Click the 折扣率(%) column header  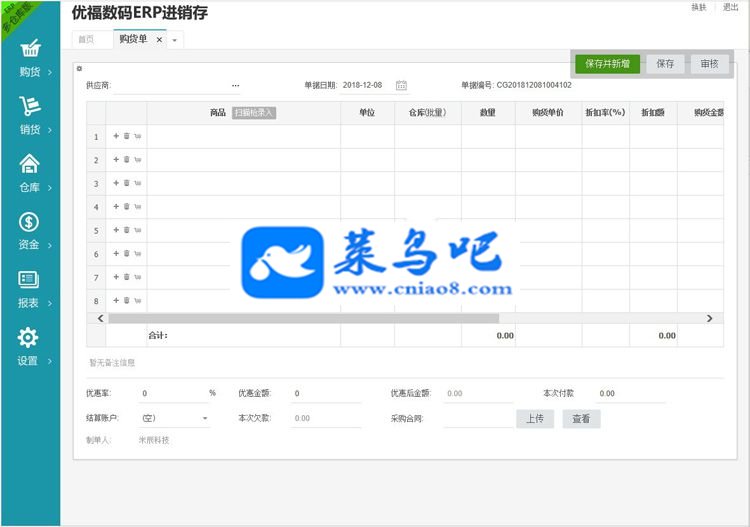(605, 112)
